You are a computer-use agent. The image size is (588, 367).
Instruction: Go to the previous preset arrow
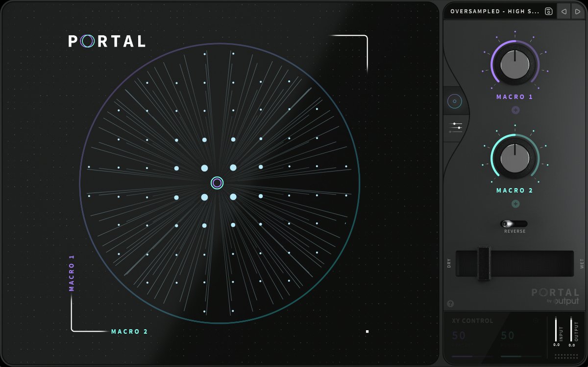click(563, 11)
